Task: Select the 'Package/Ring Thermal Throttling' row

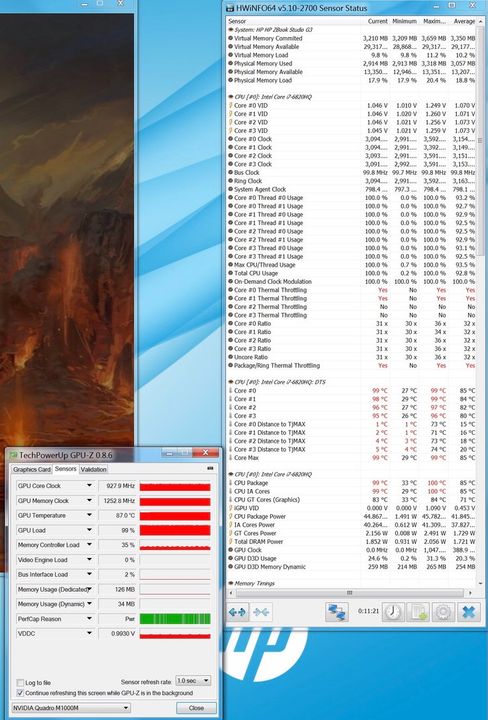Action: [x=352, y=366]
